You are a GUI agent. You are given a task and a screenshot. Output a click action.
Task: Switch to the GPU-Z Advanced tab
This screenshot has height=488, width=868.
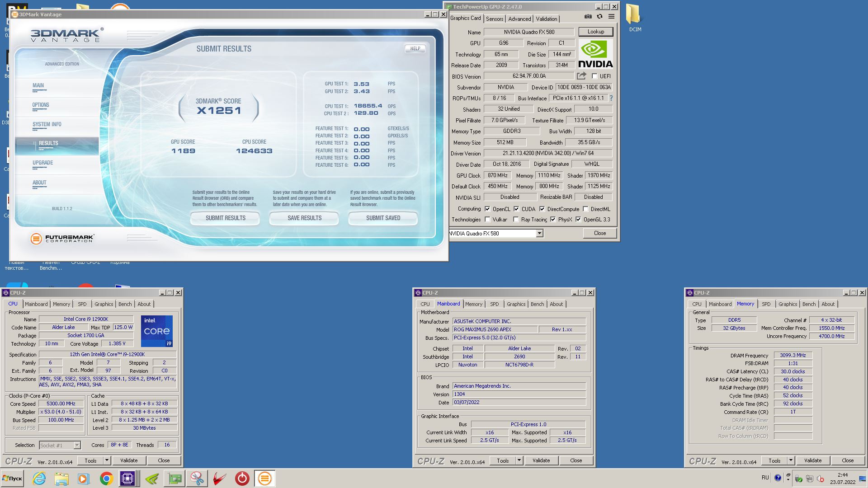(x=519, y=19)
